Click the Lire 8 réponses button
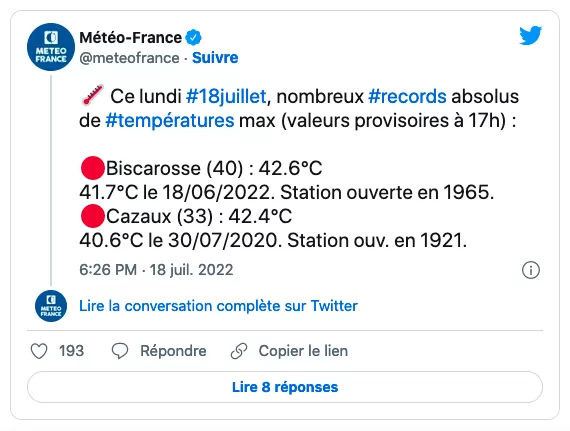 coord(285,387)
